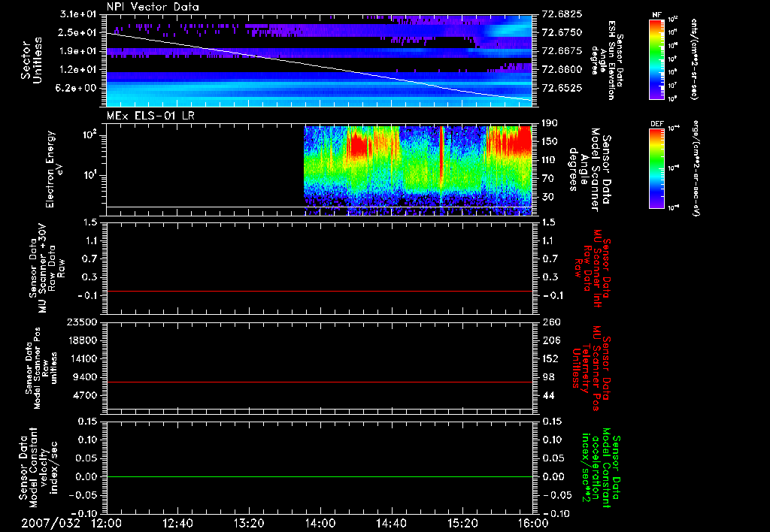The width and height of the screenshot is (770, 532).
Task: Click the "72.6600" elevation tick value
Action: click(x=562, y=70)
